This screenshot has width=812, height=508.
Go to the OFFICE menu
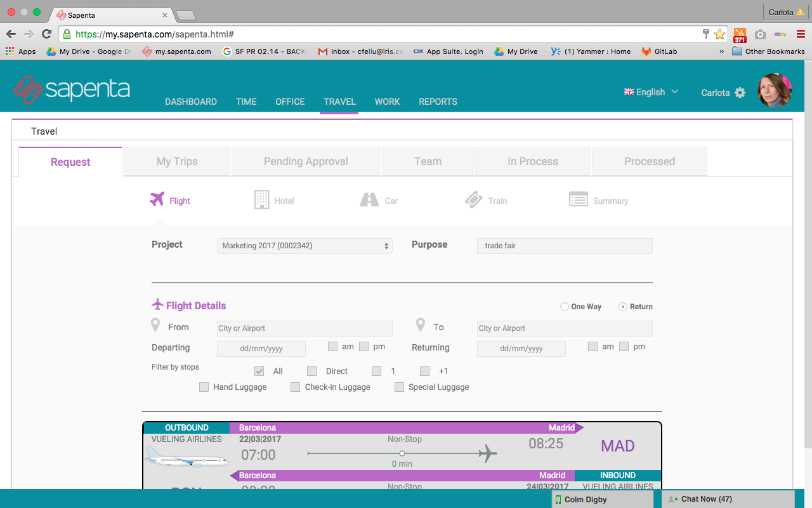click(290, 102)
